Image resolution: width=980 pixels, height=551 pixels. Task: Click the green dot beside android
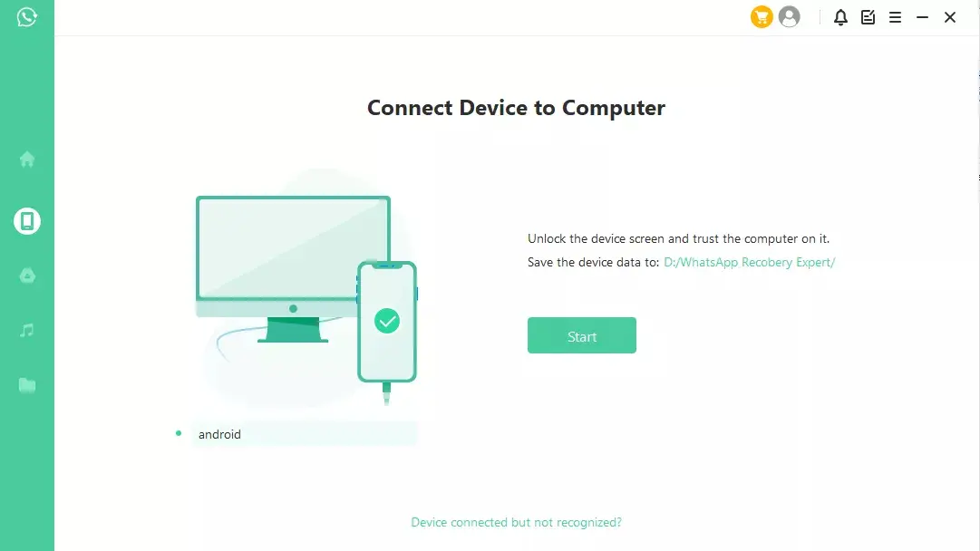(x=179, y=433)
